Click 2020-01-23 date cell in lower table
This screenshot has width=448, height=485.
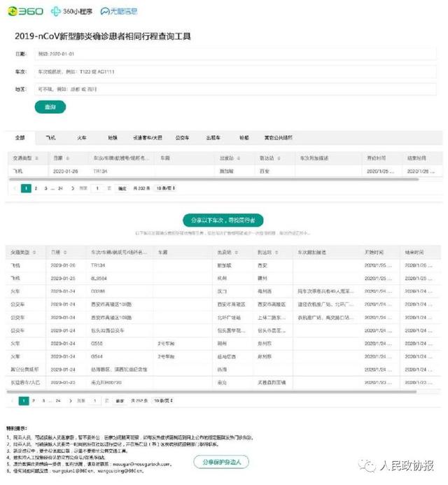tap(63, 383)
